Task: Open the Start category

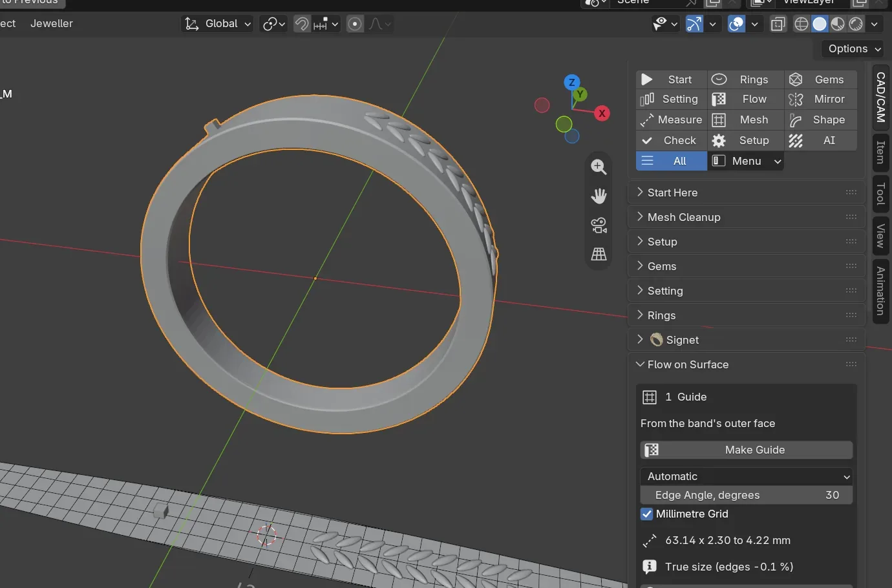Action: [x=671, y=79]
